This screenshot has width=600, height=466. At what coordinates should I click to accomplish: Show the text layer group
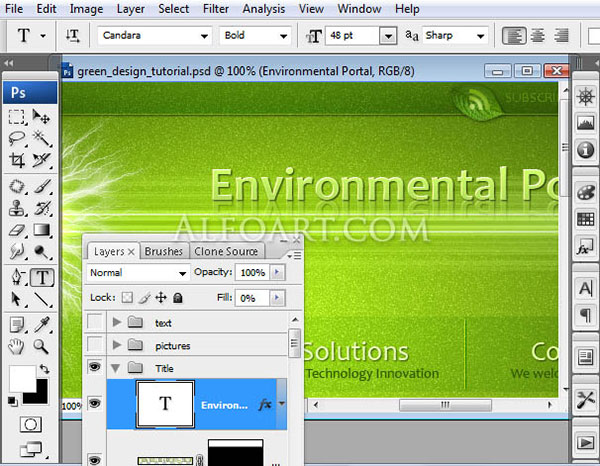pyautogui.click(x=95, y=322)
